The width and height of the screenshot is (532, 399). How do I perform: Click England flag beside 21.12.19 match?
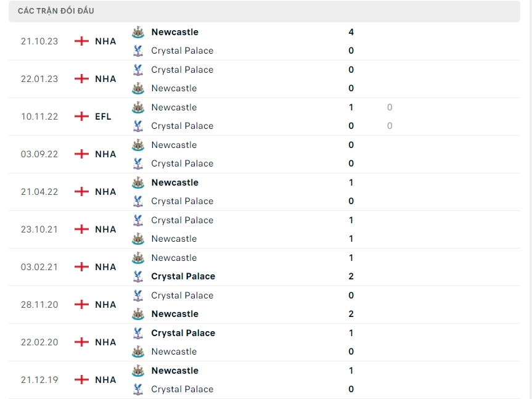(81, 380)
